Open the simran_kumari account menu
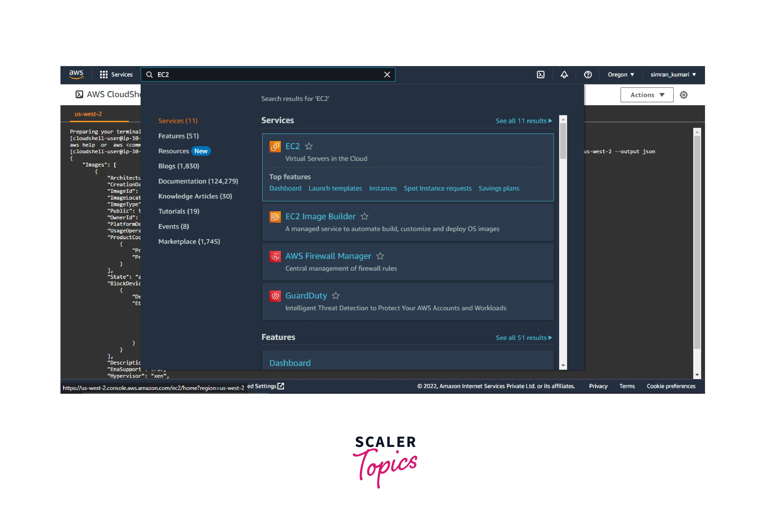This screenshot has width=770, height=532. click(673, 75)
